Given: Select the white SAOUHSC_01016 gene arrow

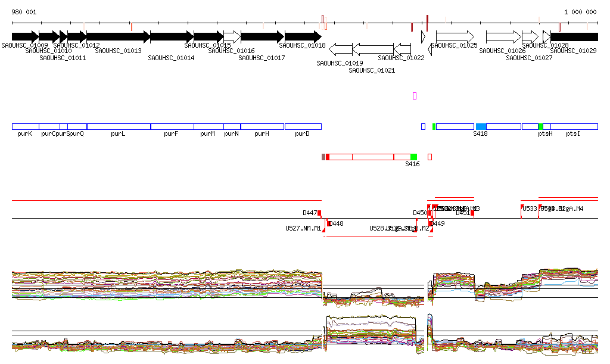Looking at the screenshot, I should (232, 37).
